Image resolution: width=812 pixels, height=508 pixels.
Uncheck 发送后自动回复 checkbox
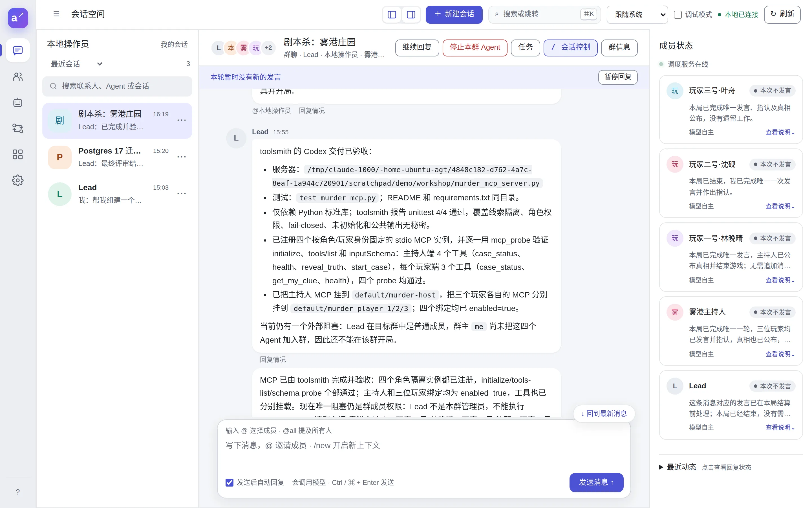pos(230,483)
